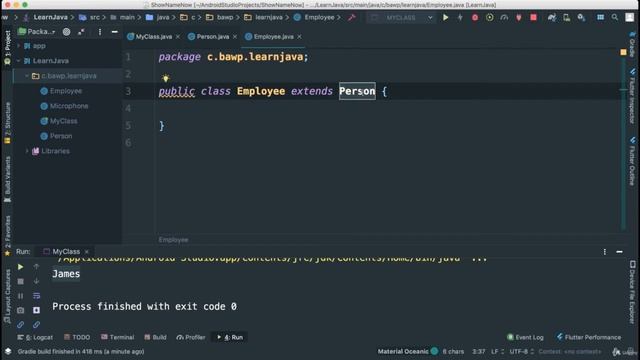Open the Logcat tool window
The image size is (640, 360).
[x=35, y=338]
